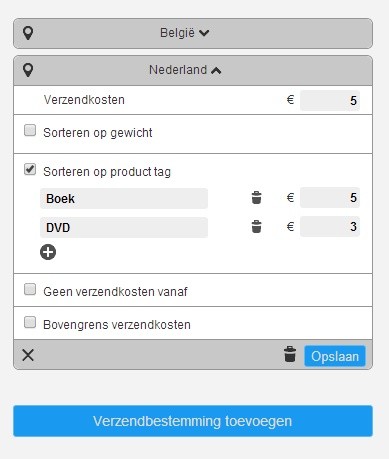Click the trash icon next to Opslaan
This screenshot has width=389, height=459.
point(290,354)
